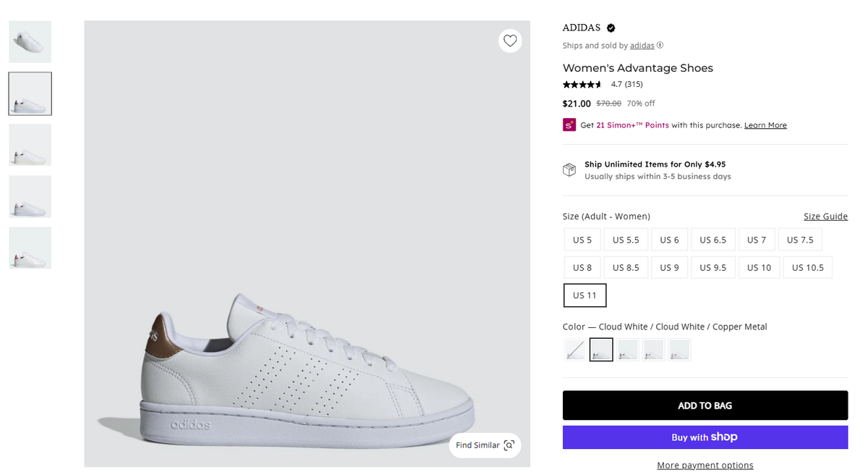Click the Find Similar visual search icon
Screen dimensions: 868x475
click(509, 445)
